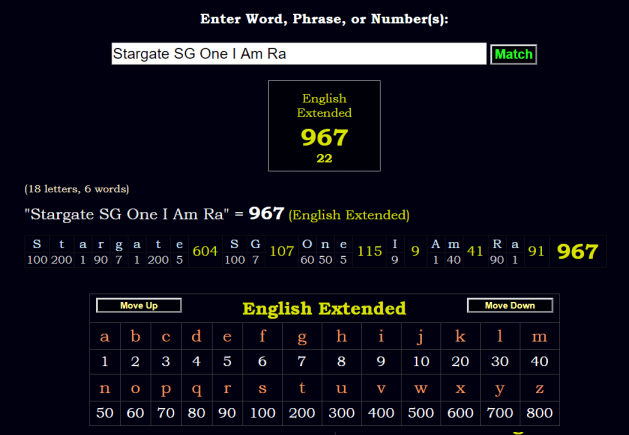This screenshot has width=629, height=435.
Task: Select letter v in the cipher chart
Action: click(381, 388)
